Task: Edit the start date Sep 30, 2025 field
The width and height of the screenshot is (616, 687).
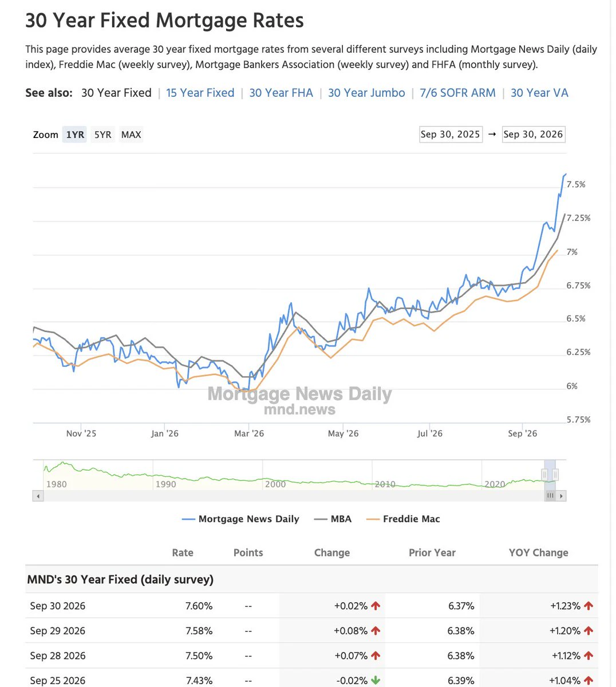Action: coord(451,135)
